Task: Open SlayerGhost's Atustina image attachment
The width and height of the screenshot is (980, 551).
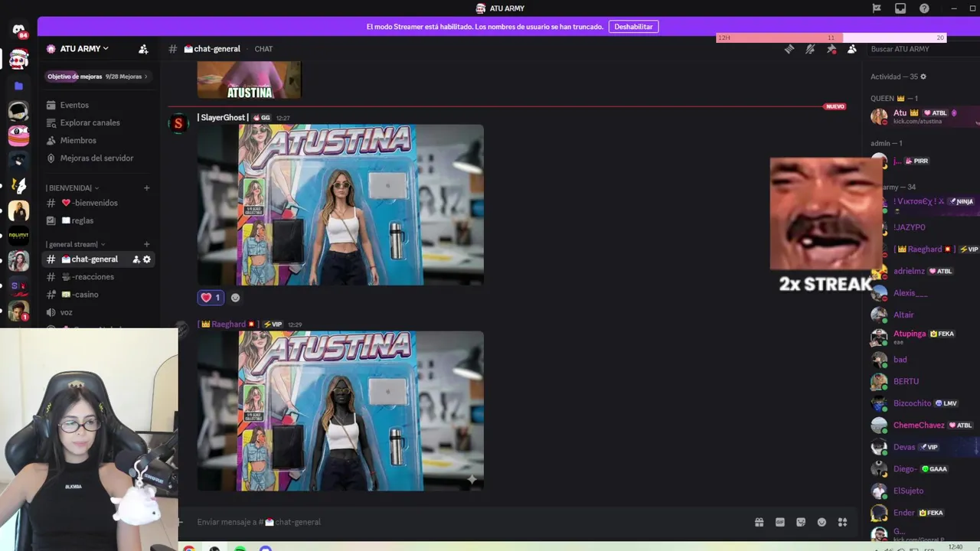Action: [x=340, y=205]
